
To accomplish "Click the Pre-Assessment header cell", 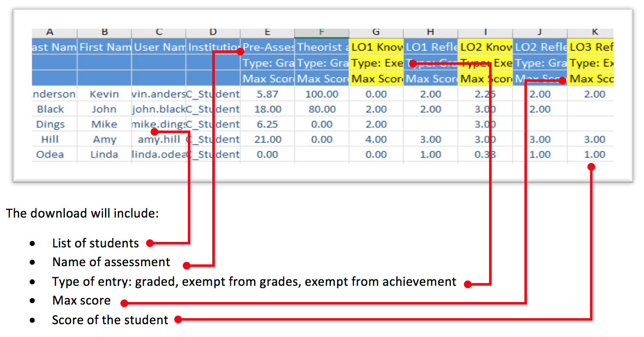I will click(267, 47).
